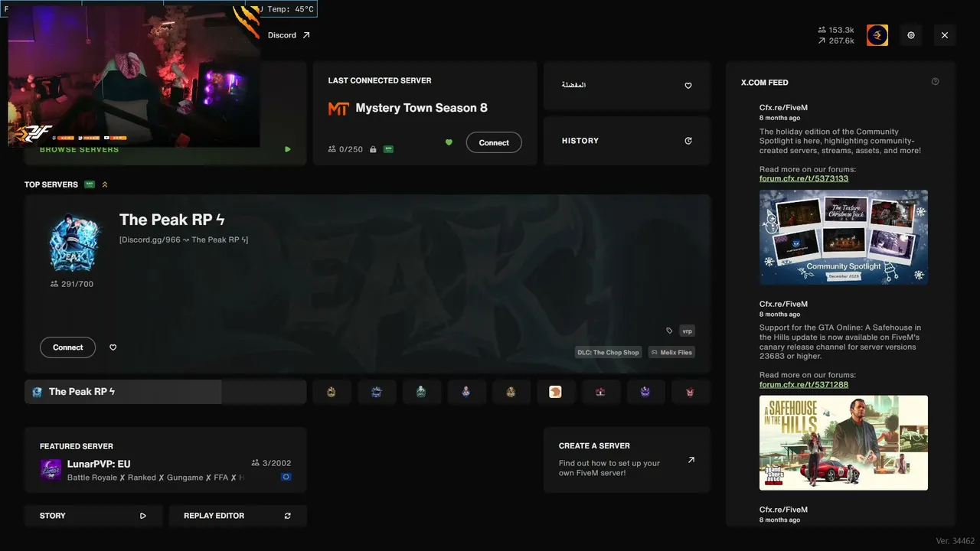This screenshot has width=980, height=551.
Task: Select the orange lion server icon
Action: (x=556, y=392)
